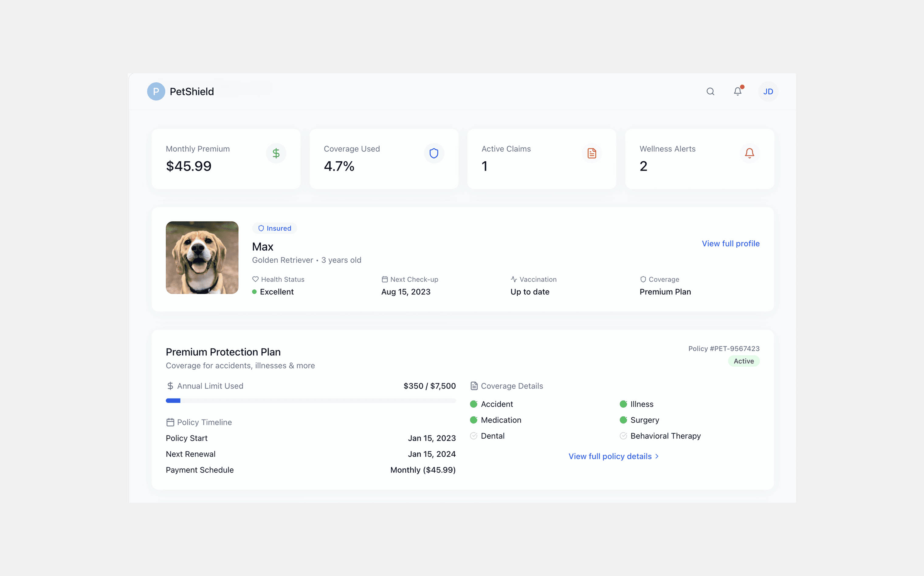Image resolution: width=924 pixels, height=576 pixels.
Task: Click the Insured badge above Max
Action: tap(274, 228)
